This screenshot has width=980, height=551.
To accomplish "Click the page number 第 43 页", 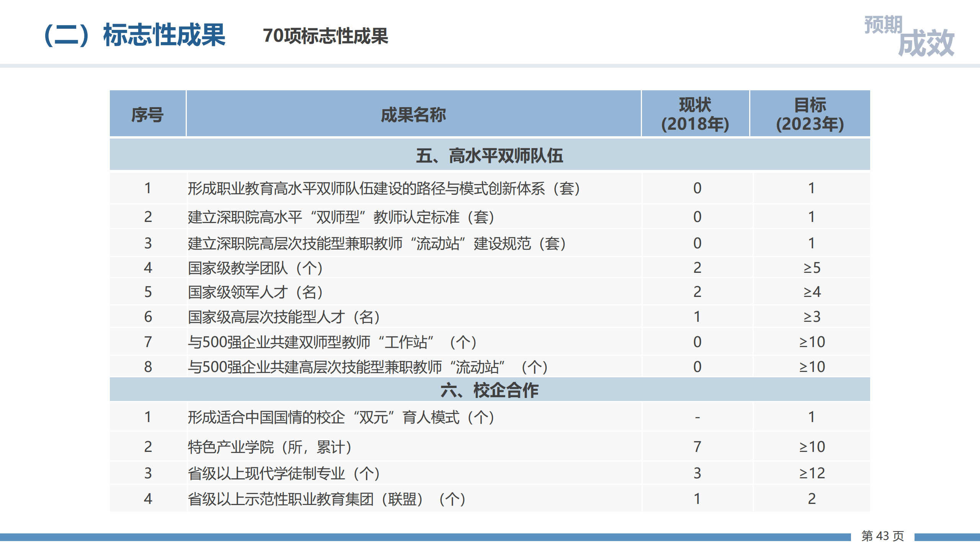I will coord(882,536).
